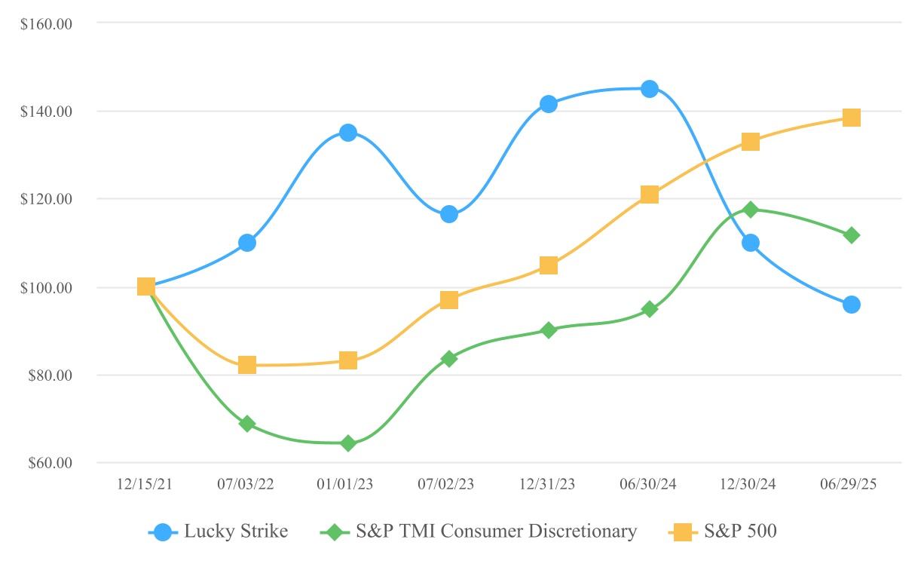Screen dimensions: 924x573
Task: Click the $140.00 y-axis label
Action: pyautogui.click(x=47, y=112)
